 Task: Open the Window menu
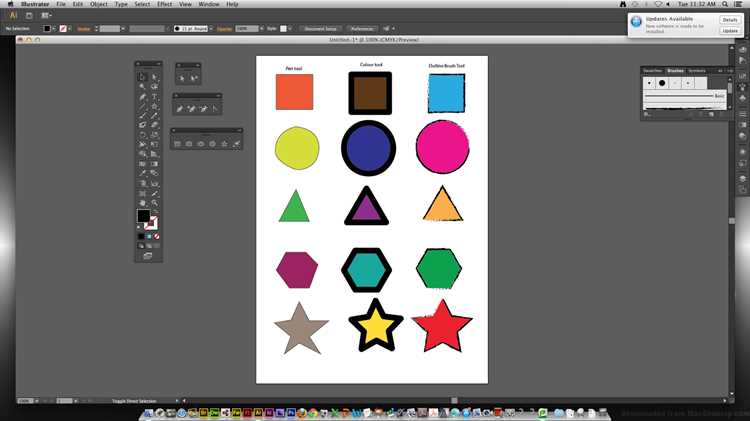209,4
